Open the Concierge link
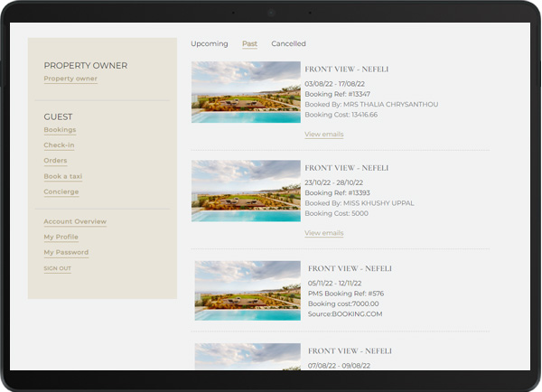542x392 pixels. [x=61, y=191]
